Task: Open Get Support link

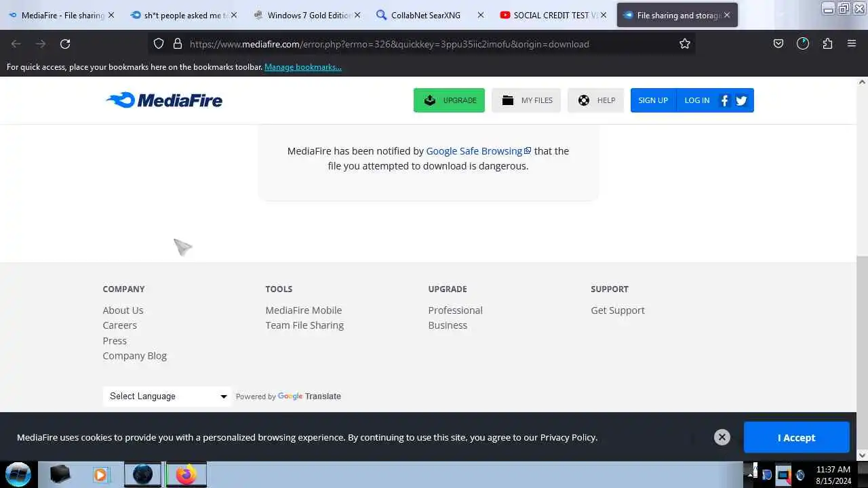Action: tap(618, 310)
